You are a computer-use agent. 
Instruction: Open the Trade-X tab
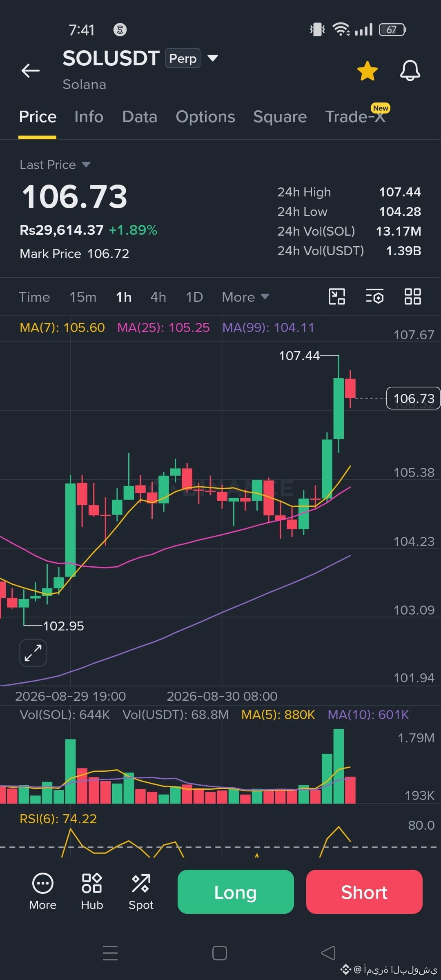coord(355,117)
